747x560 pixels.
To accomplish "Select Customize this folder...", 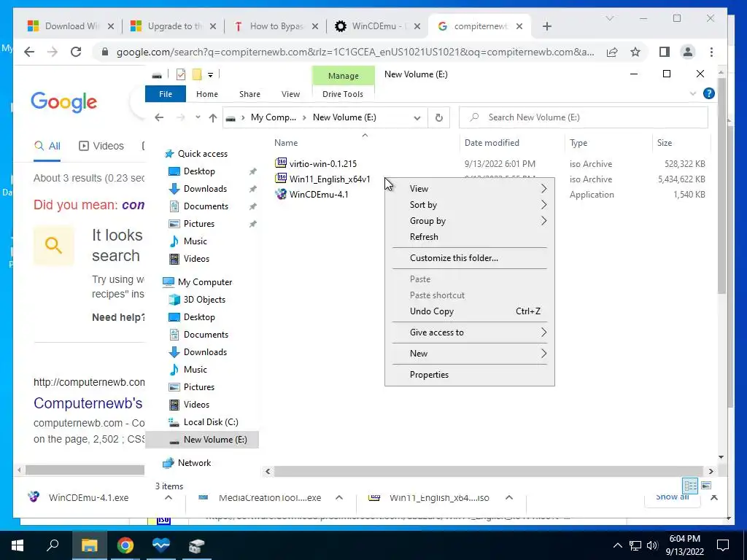I will pos(469,258).
